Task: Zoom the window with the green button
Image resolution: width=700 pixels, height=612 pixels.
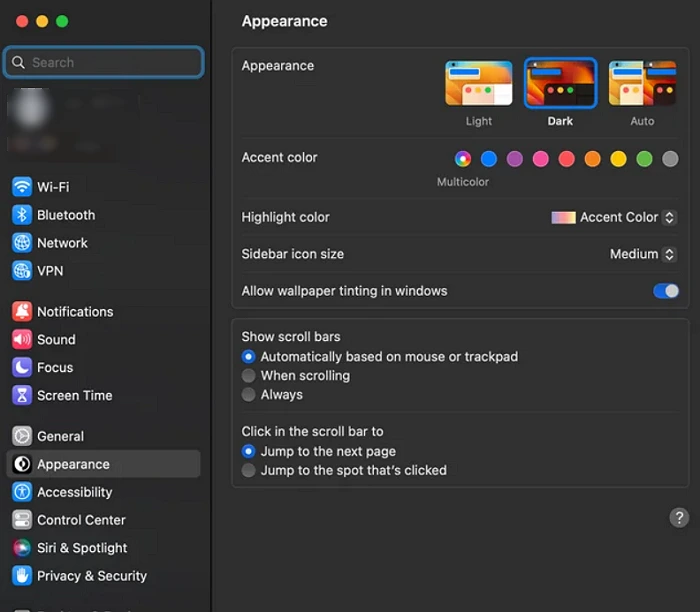Action: (62, 21)
